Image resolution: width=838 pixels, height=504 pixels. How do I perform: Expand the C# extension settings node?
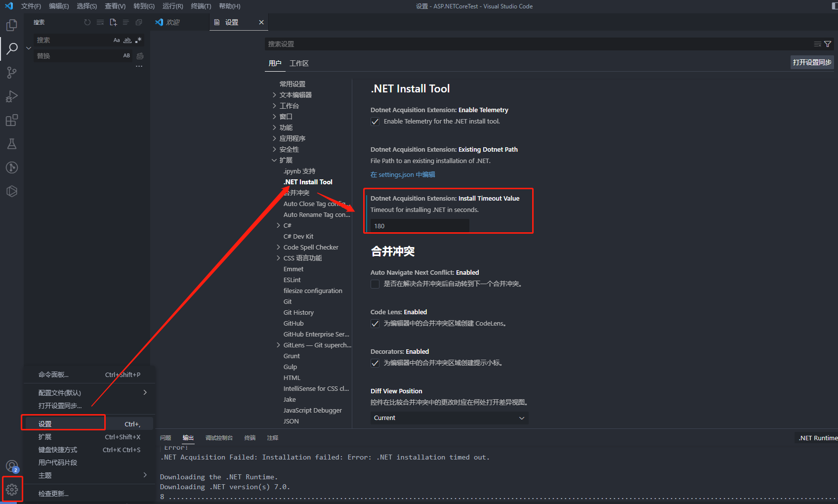coord(278,225)
